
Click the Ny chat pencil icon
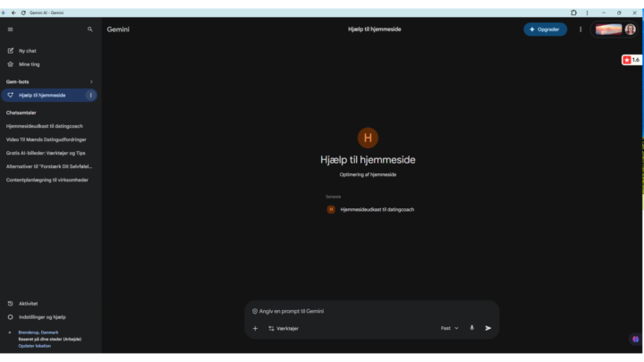[10, 51]
